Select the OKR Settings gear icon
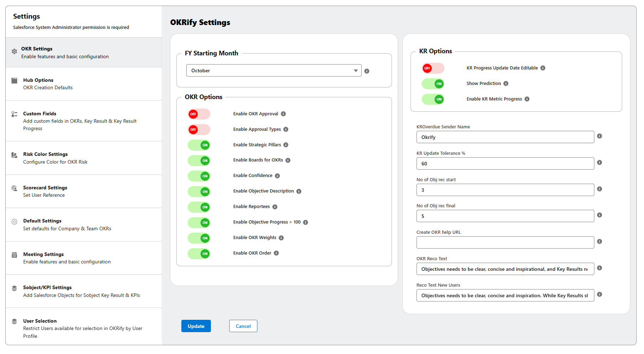 [x=14, y=51]
